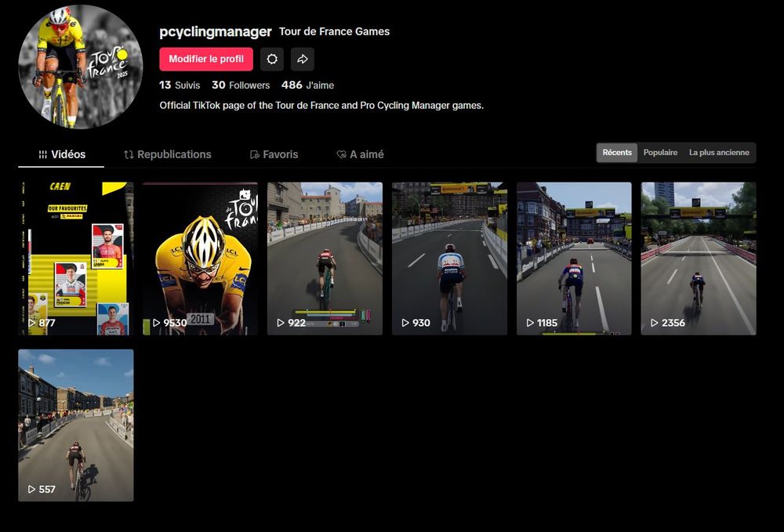Sort videos by Récents
The image size is (784, 532).
click(x=617, y=152)
